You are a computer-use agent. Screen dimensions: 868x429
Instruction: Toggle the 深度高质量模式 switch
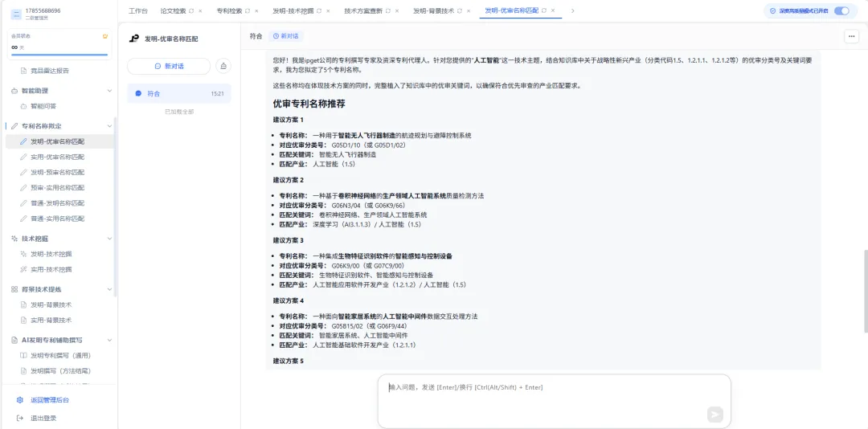click(x=841, y=10)
